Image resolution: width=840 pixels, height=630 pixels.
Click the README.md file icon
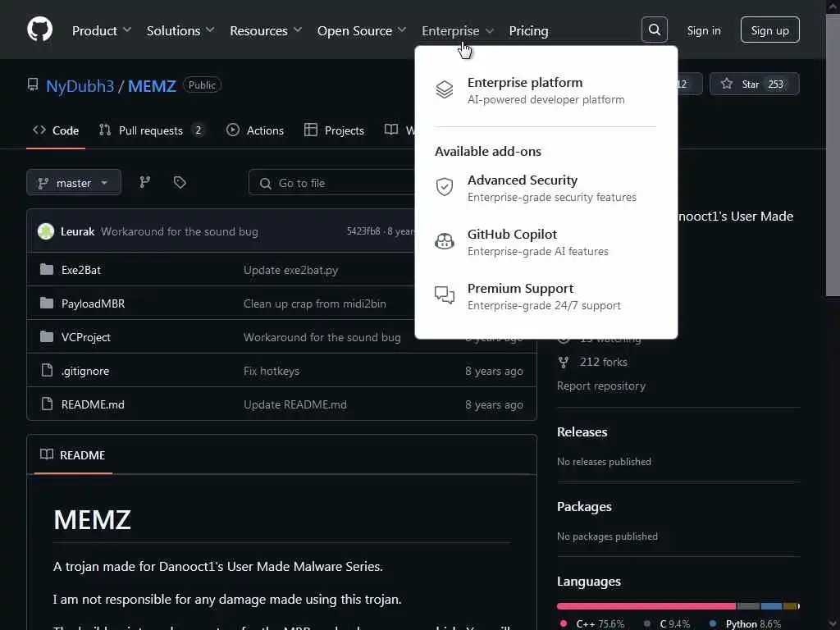pos(47,404)
